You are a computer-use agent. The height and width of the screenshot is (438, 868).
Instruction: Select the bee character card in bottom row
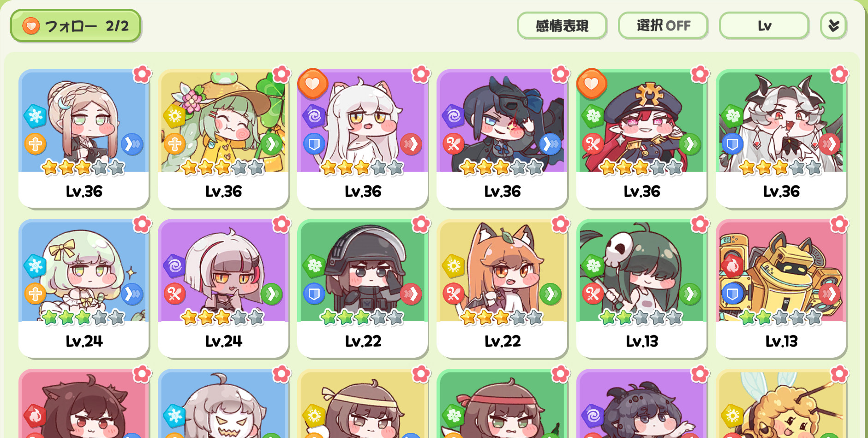tap(781, 403)
